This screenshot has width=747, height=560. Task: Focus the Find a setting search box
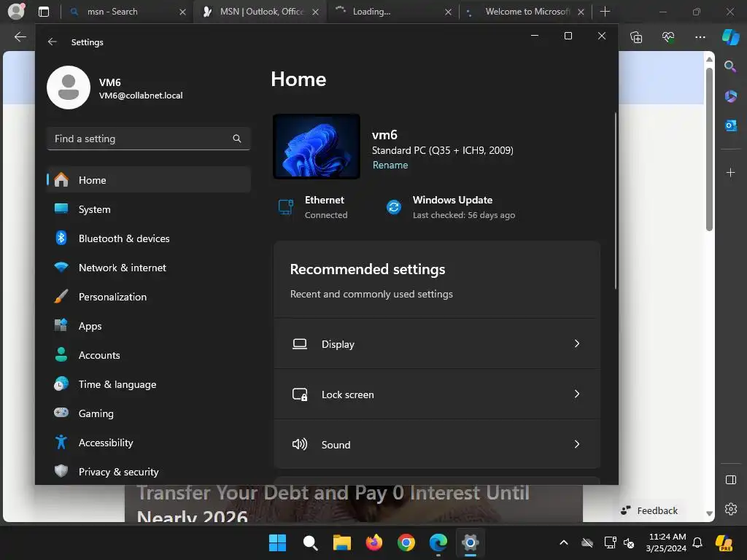(149, 139)
